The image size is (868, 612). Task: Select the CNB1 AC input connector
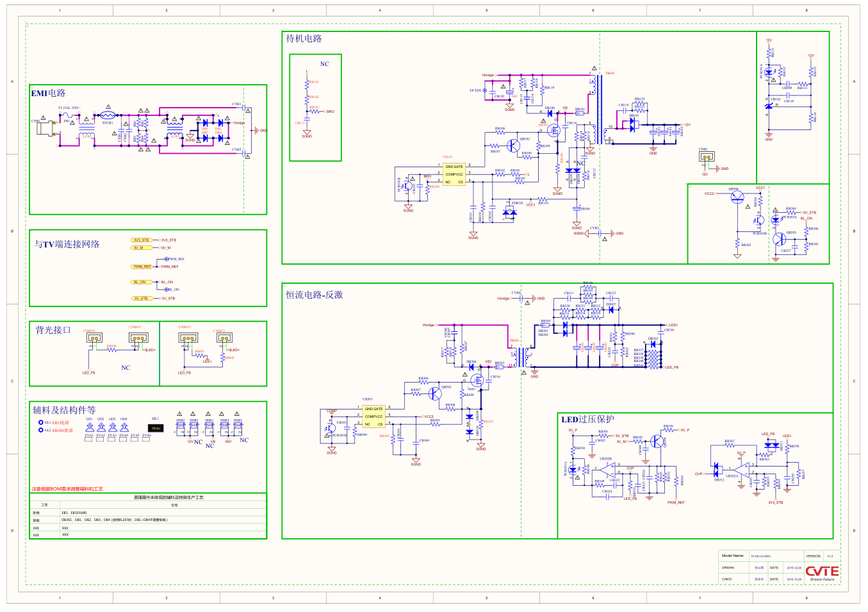[45, 128]
